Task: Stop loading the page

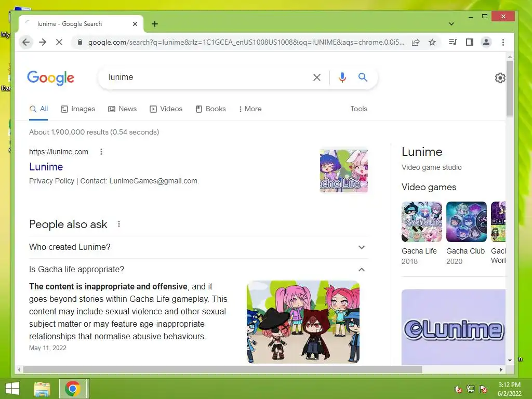Action: (59, 42)
